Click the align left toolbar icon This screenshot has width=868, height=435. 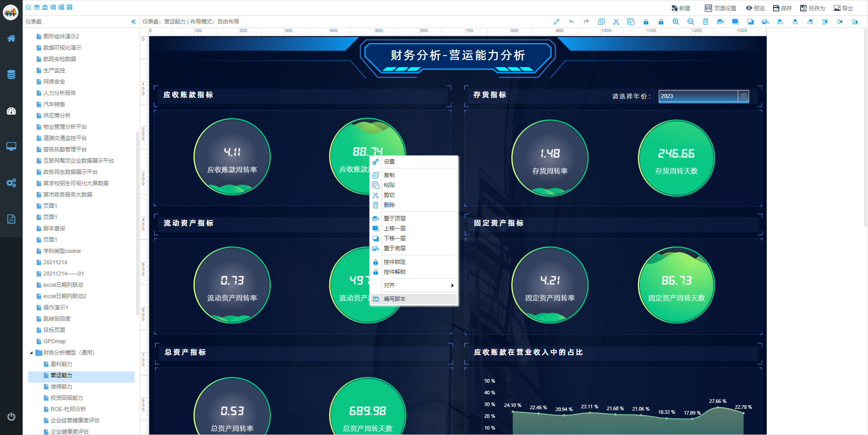click(780, 22)
